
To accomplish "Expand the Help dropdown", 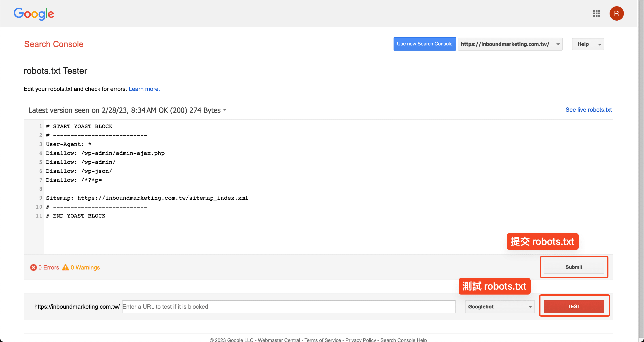I will 588,44.
